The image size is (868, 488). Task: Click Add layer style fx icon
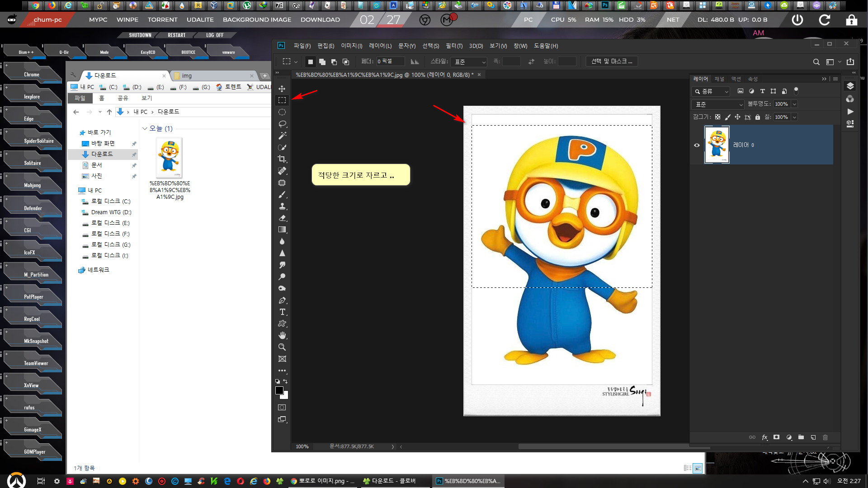click(764, 437)
